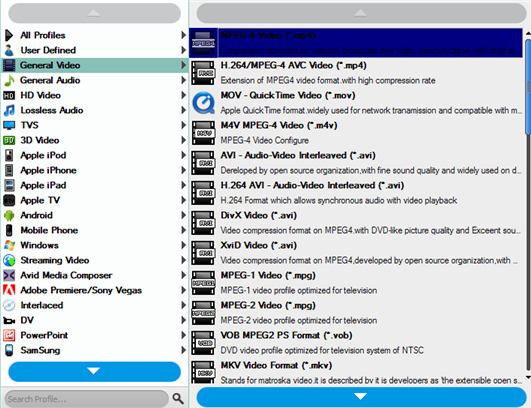Screen dimensions: 531x408
Task: Click the QuickTime MOV format icon
Action: (x=203, y=103)
